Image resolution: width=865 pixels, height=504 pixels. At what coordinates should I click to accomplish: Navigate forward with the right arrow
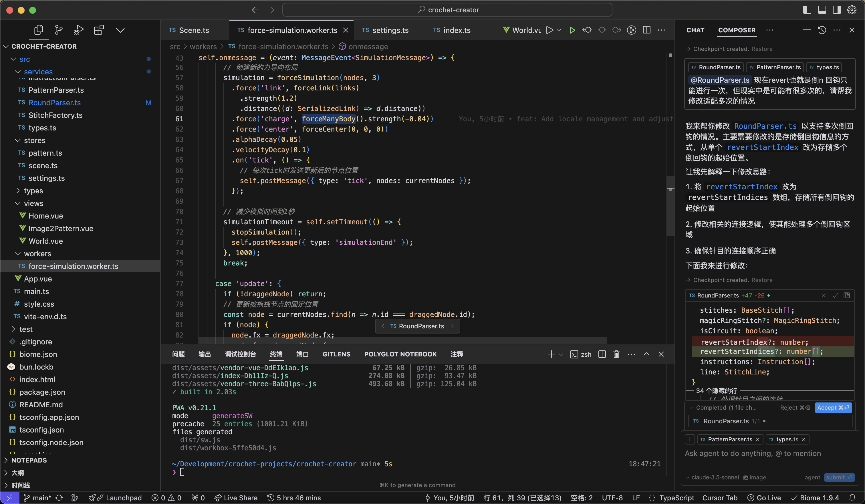coord(271,10)
